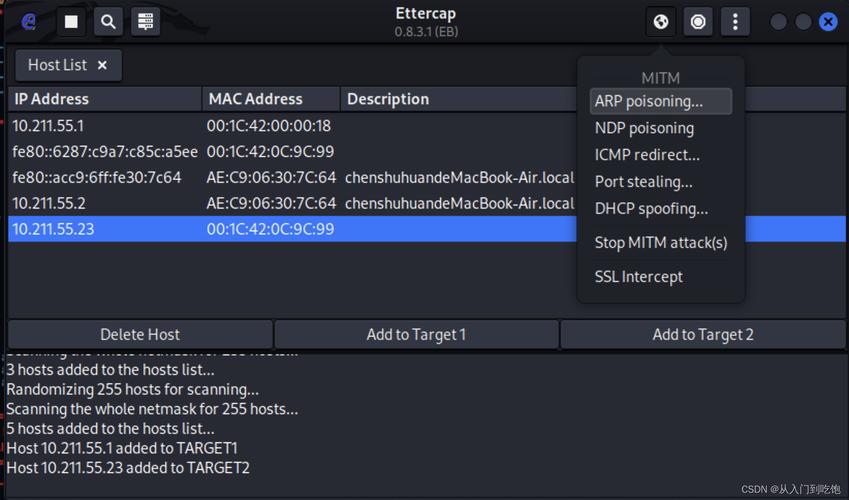
Task: Open MITM menu globe icon
Action: [661, 22]
